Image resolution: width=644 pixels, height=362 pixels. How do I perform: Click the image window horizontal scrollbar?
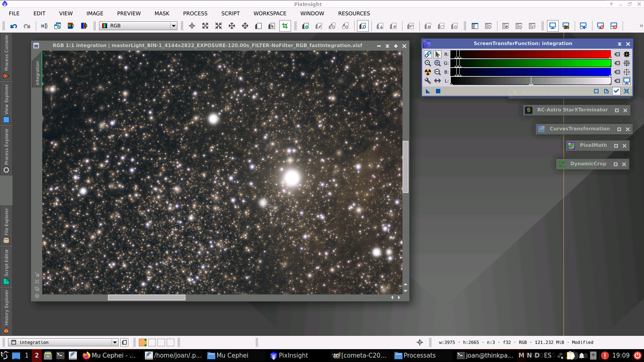[147, 298]
